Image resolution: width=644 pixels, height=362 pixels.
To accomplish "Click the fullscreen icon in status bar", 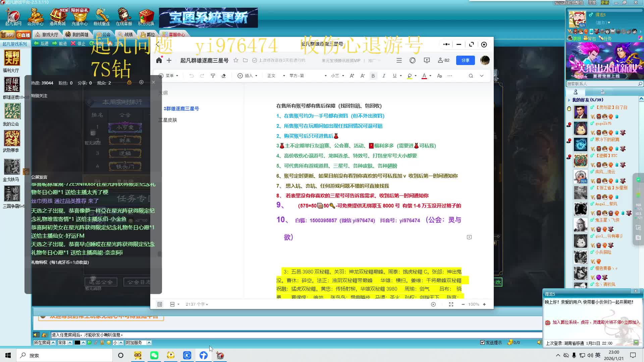I will 451,304.
